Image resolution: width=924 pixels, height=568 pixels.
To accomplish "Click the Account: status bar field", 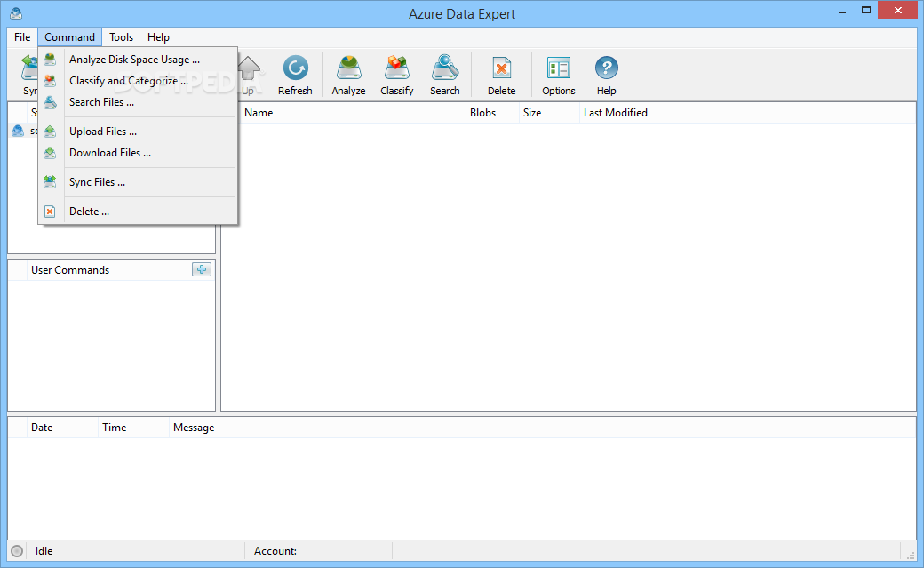I will (318, 551).
